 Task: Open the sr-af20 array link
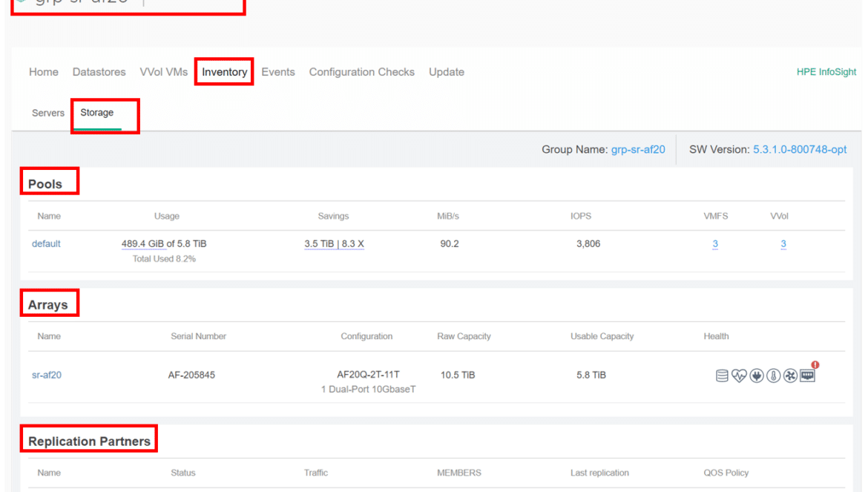click(x=47, y=375)
